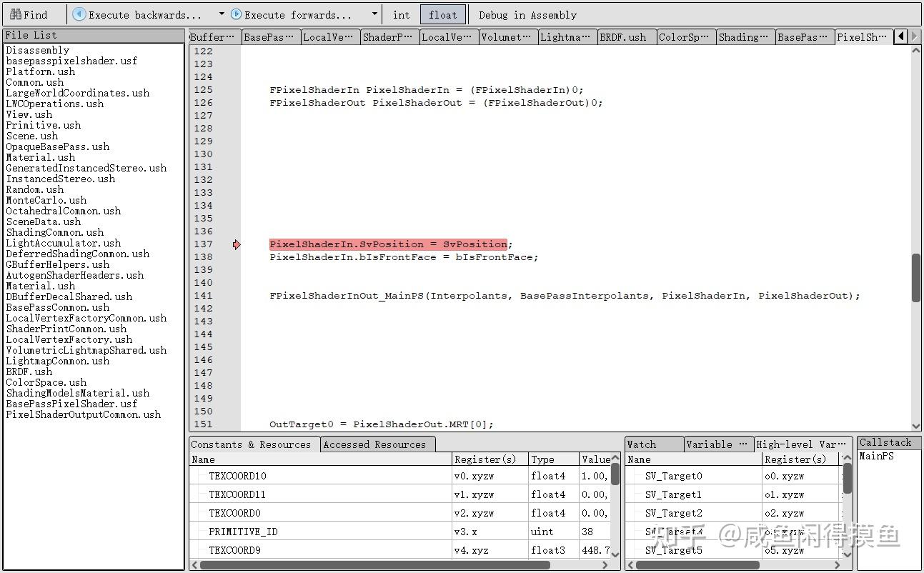The image size is (924, 573).
Task: Click the current-line arrow marker at line 137
Action: point(237,244)
